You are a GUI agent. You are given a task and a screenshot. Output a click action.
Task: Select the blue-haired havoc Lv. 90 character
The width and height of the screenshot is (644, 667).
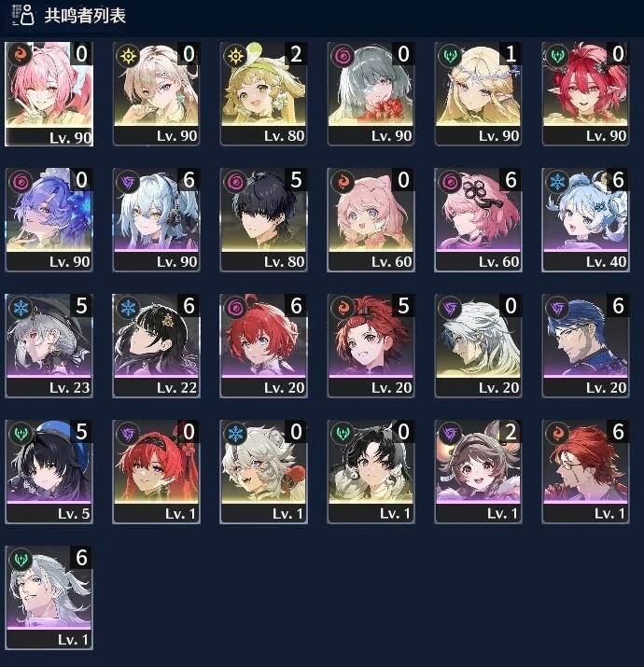click(x=49, y=219)
